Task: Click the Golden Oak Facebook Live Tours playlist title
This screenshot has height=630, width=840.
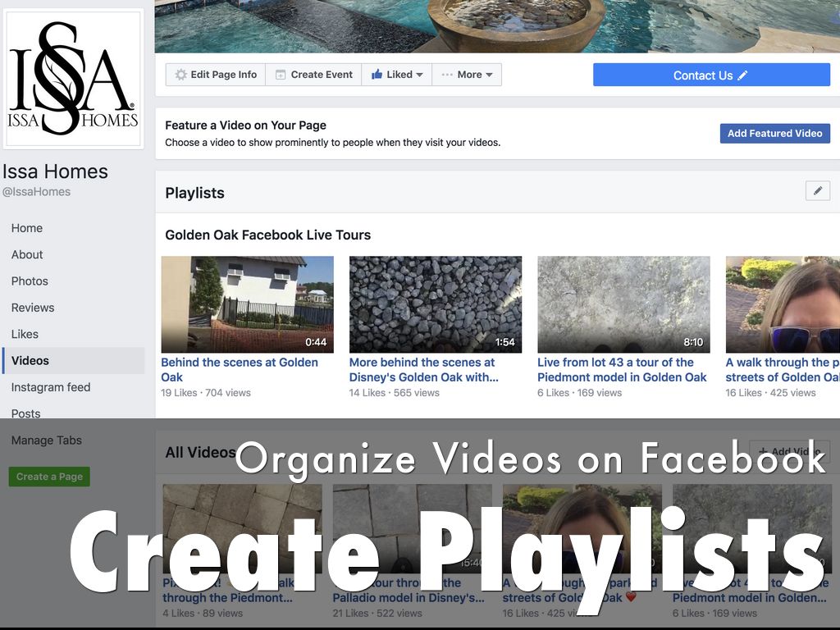Action: click(x=267, y=235)
